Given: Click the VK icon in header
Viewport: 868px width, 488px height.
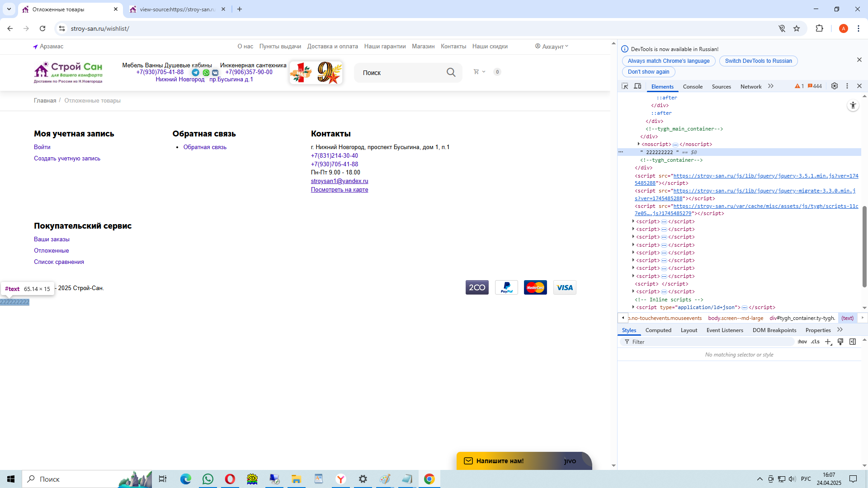Looking at the screenshot, I should point(215,72).
